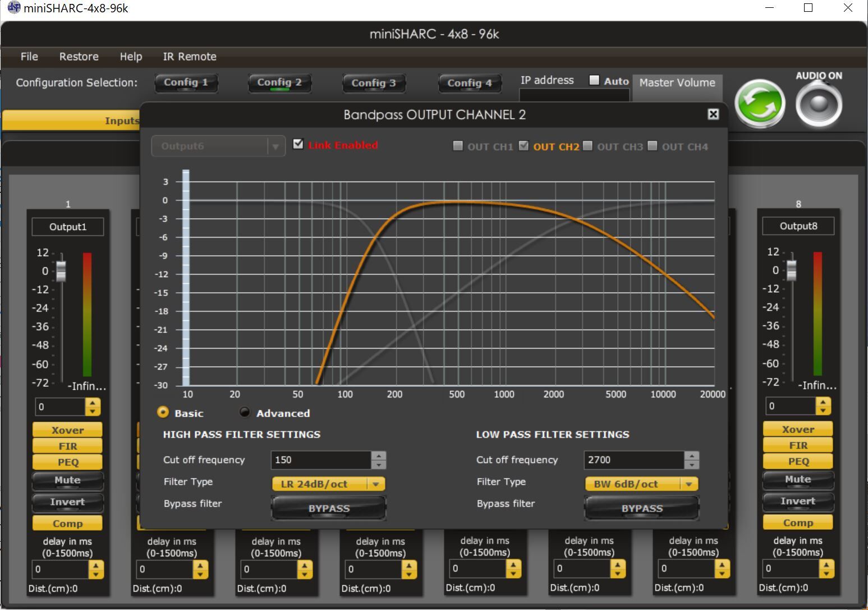Check the OUT CH3 checkbox

(x=587, y=146)
